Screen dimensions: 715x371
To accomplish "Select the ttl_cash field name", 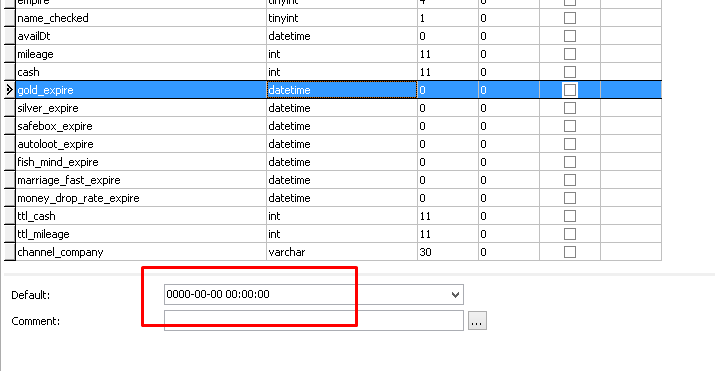I will coord(36,216).
